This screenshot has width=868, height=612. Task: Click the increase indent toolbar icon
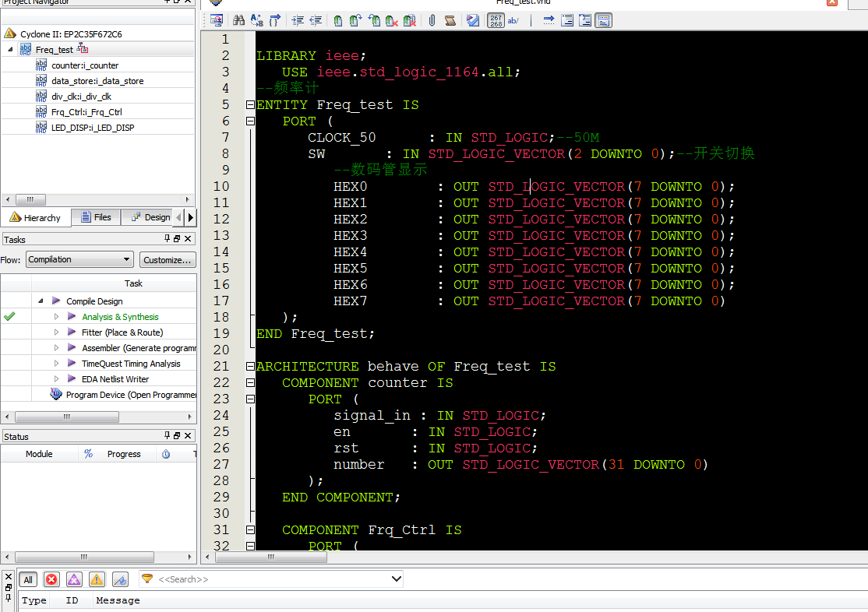click(x=297, y=21)
